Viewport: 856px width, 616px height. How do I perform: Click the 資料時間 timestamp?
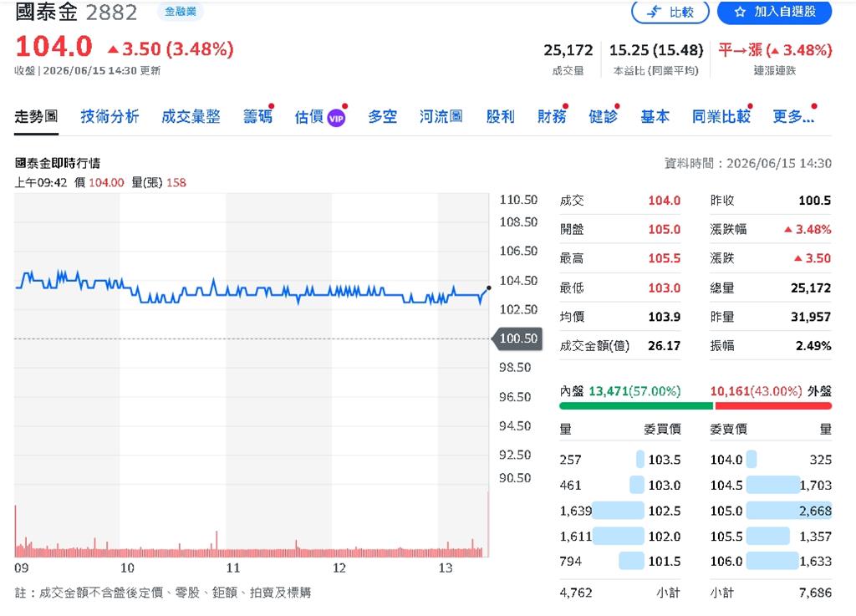[748, 163]
